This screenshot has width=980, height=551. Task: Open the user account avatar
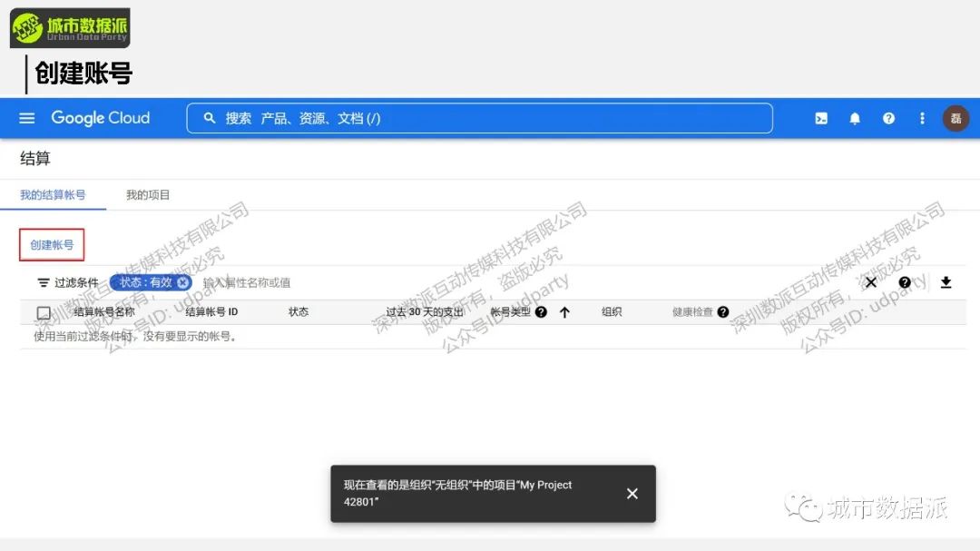(x=955, y=118)
